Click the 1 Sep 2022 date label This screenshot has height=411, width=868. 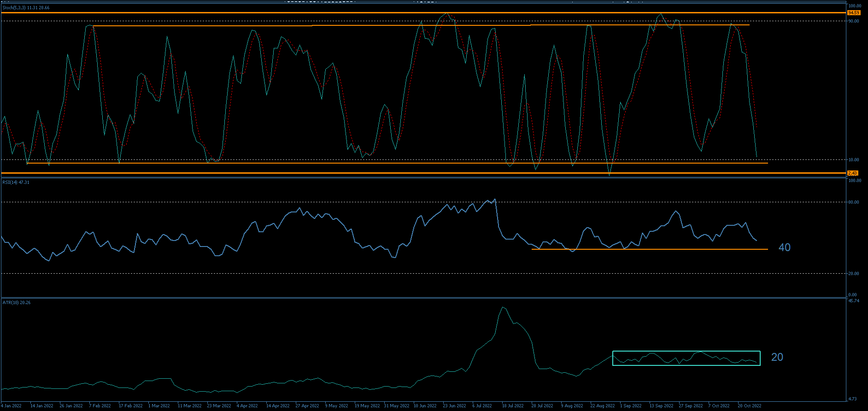[631, 406]
